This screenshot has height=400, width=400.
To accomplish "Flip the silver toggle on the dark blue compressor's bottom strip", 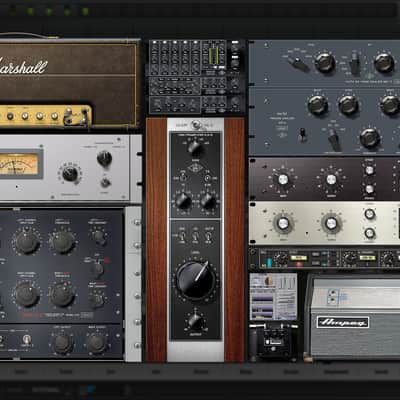I will pyautogui.click(x=27, y=340).
